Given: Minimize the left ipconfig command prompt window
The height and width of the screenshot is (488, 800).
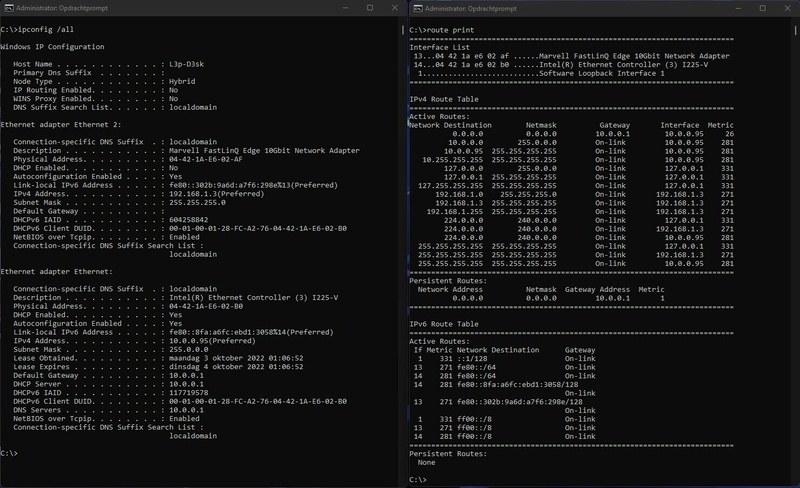Looking at the screenshot, I should (345, 8).
